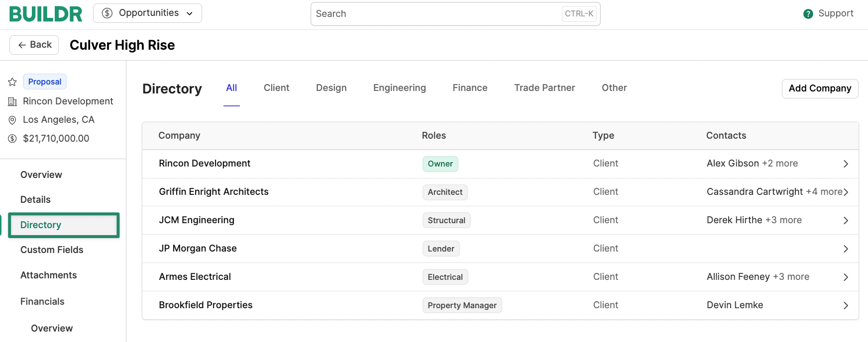Click the Roles column header
868x342 pixels.
(434, 136)
